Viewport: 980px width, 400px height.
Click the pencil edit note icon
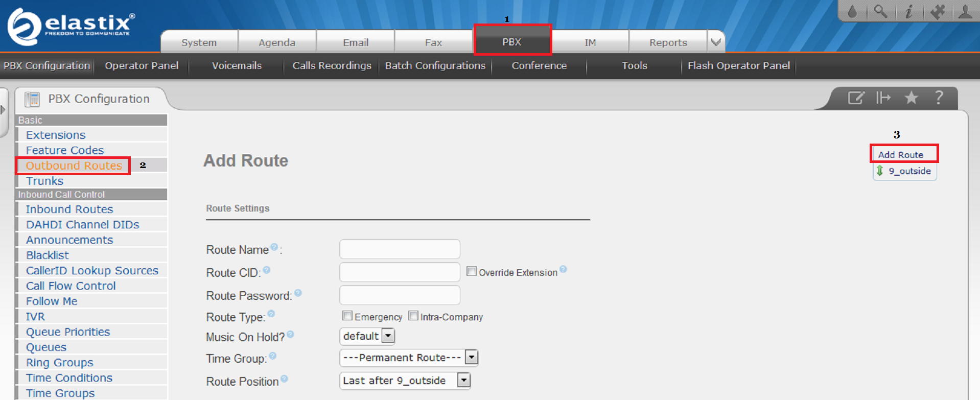856,98
